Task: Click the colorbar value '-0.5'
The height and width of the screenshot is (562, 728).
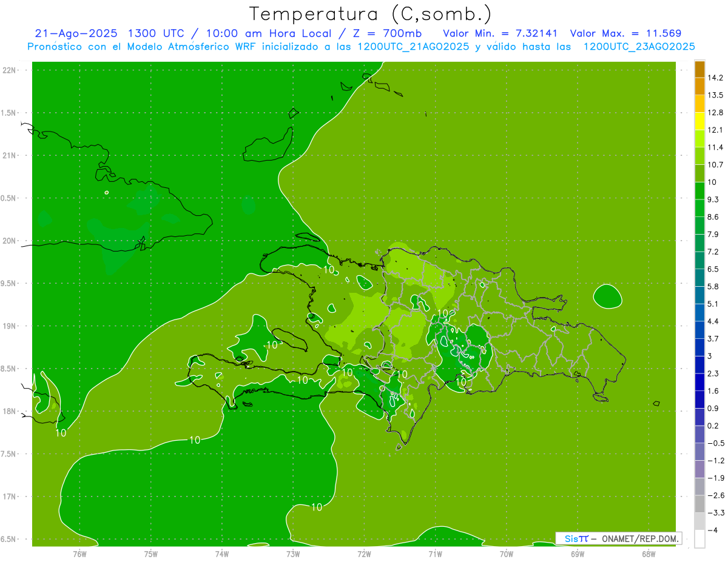Action: [x=716, y=443]
